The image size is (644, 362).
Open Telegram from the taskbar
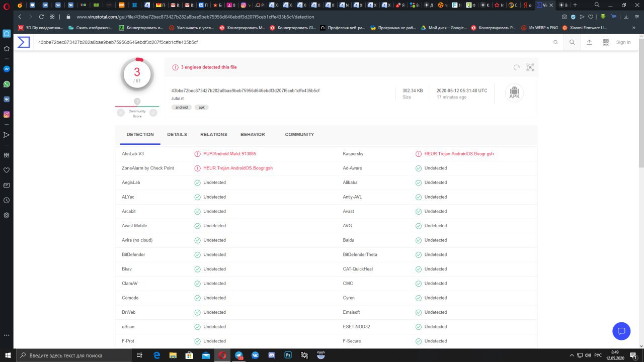point(238,355)
